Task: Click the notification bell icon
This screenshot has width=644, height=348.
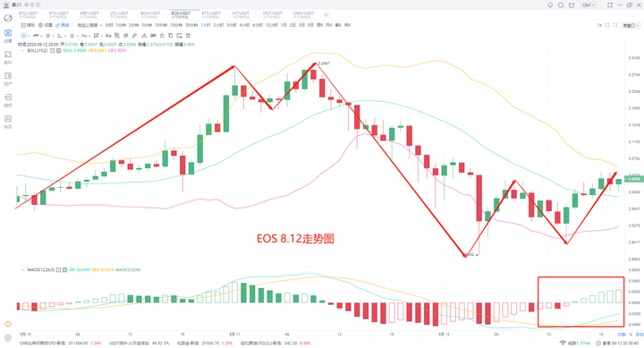Action: [550, 5]
